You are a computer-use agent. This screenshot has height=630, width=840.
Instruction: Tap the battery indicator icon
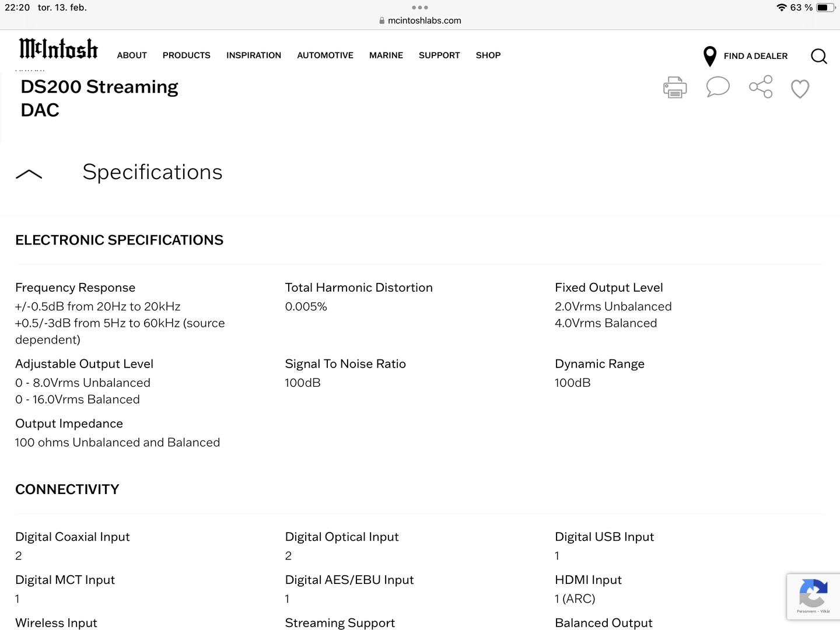tap(825, 8)
